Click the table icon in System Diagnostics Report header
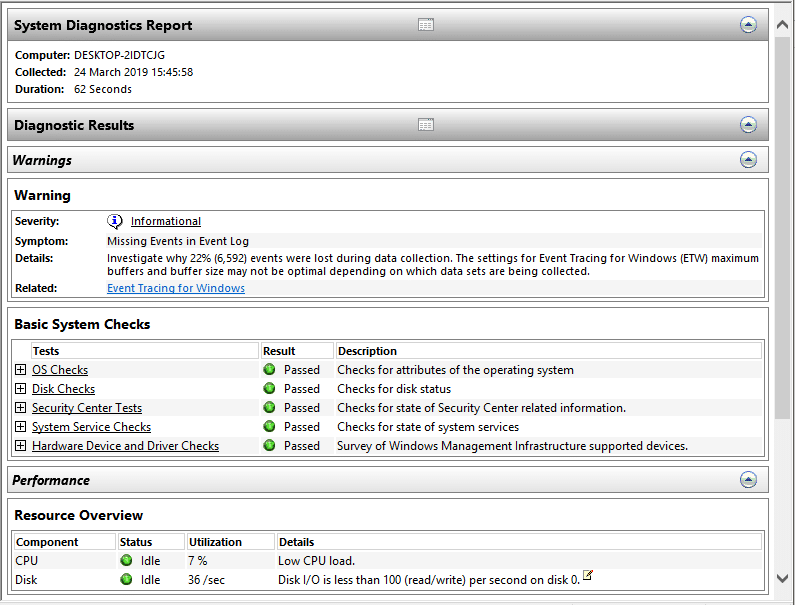The width and height of the screenshot is (795, 605). (426, 25)
